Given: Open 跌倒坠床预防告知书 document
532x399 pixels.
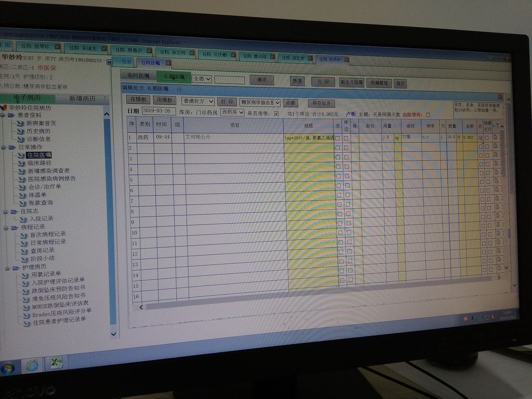Looking at the screenshot, I should (59, 289).
